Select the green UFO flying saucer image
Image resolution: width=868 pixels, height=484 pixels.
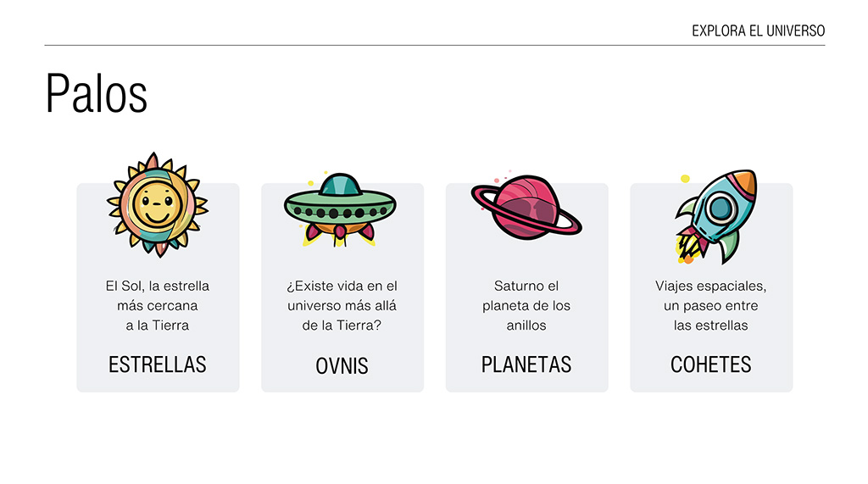click(341, 208)
